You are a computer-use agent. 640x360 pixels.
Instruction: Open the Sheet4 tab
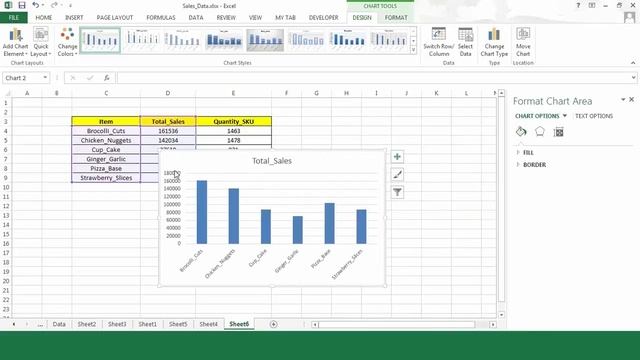208,324
